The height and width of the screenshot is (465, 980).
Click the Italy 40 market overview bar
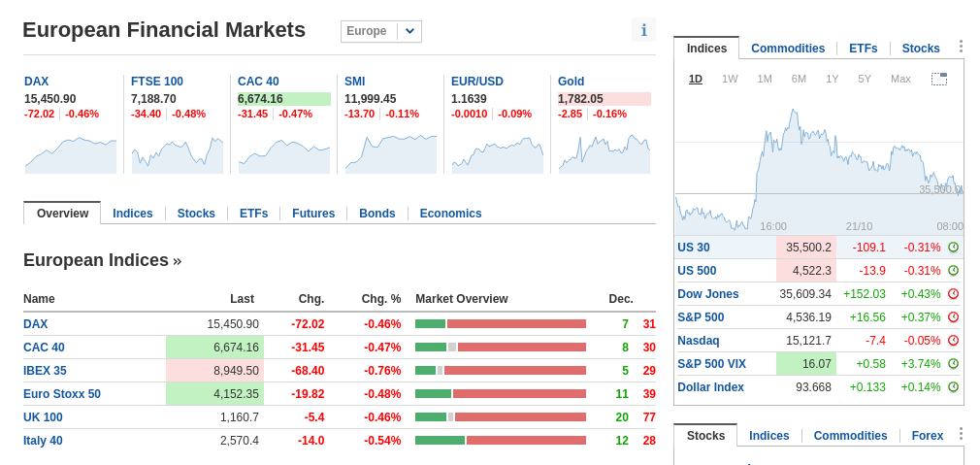[x=501, y=441]
